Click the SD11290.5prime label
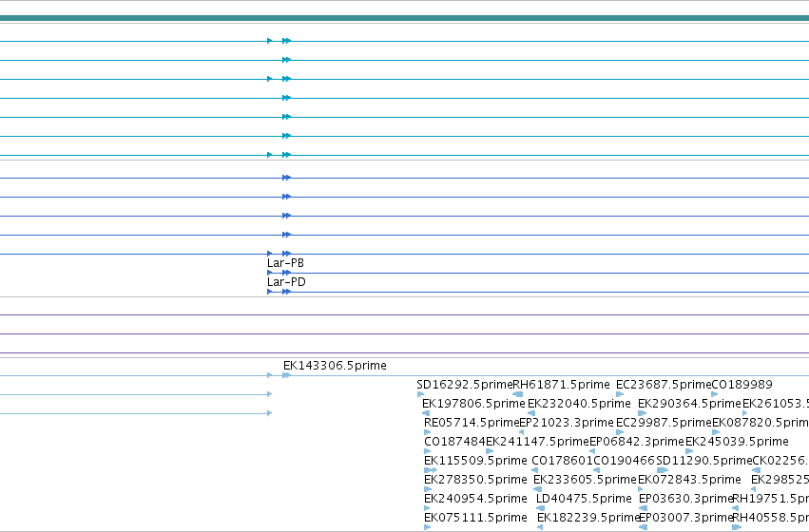The width and height of the screenshot is (809, 532). (704, 461)
